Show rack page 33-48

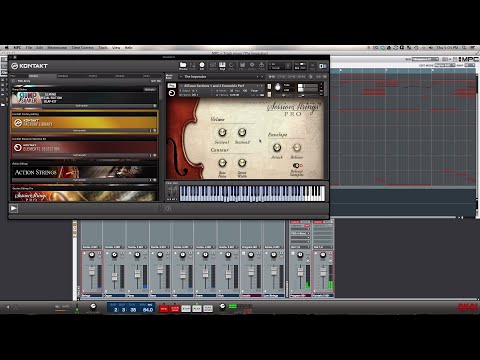point(291,77)
